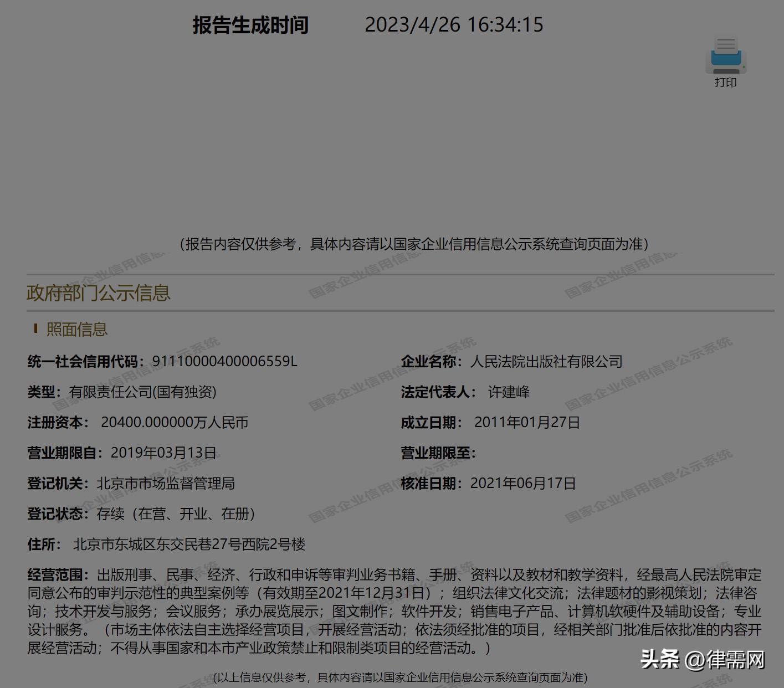Click the bottom disclaimer 以上信息仅供参考 note
The height and width of the screenshot is (688, 784).
coord(401,677)
